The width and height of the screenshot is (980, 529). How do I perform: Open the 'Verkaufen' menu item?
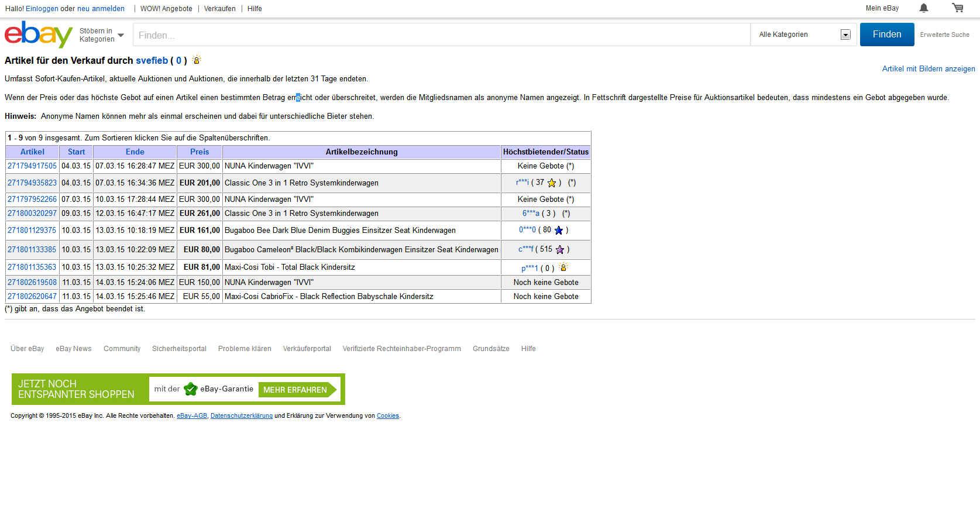tap(220, 9)
